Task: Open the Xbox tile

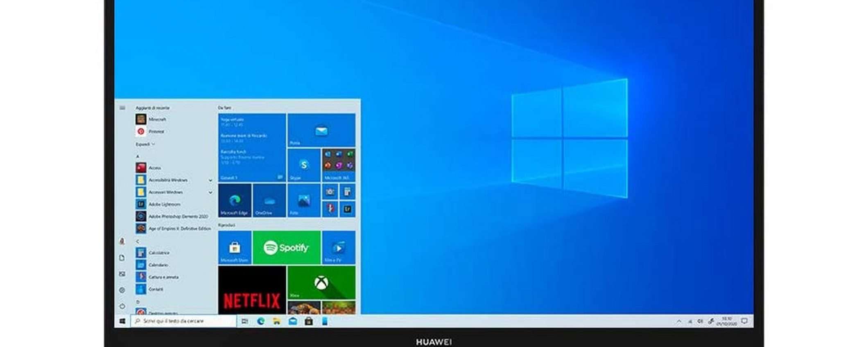Action: coord(321,282)
